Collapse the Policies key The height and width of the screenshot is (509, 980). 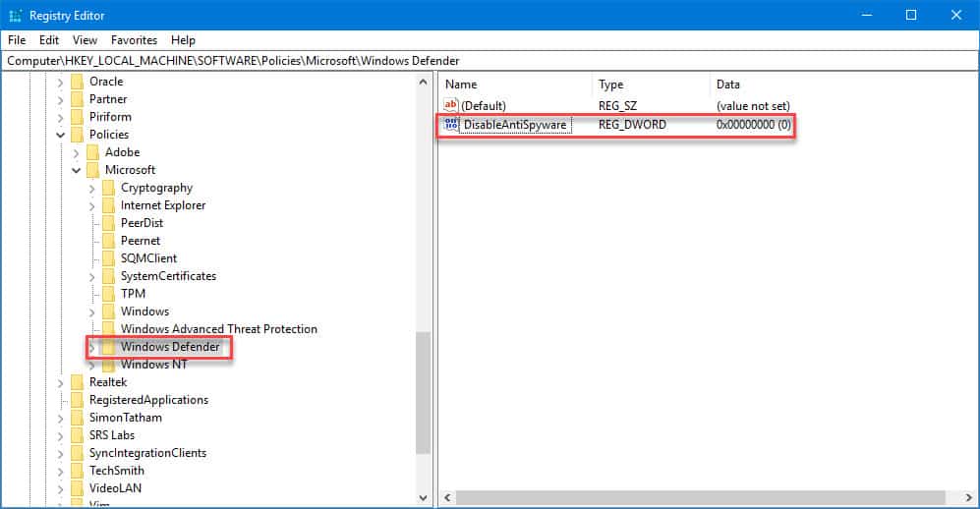click(61, 135)
